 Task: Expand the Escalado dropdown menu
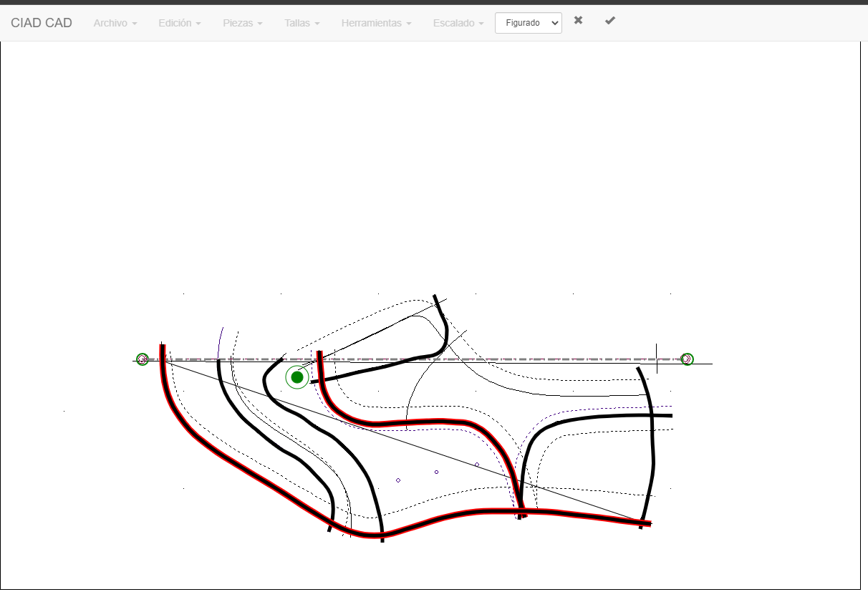(x=458, y=23)
